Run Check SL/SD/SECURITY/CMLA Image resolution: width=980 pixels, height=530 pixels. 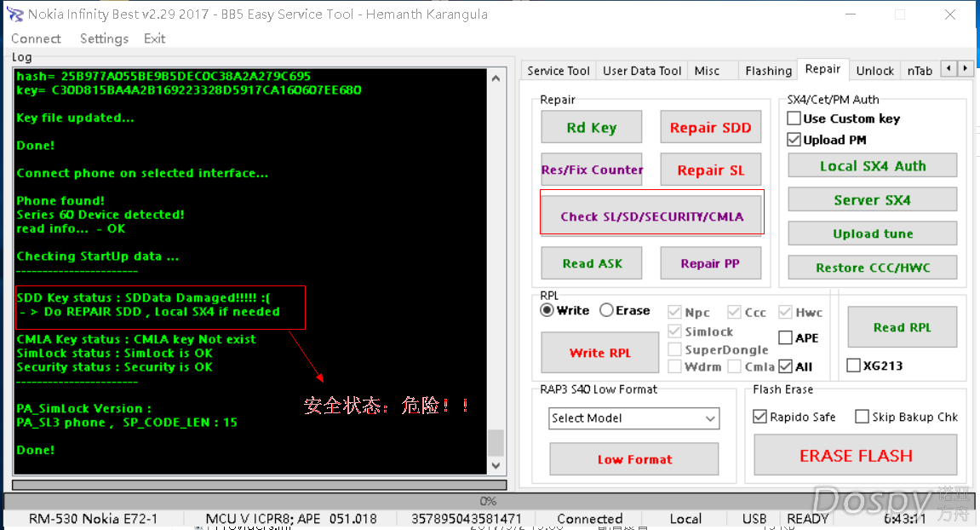click(x=652, y=216)
